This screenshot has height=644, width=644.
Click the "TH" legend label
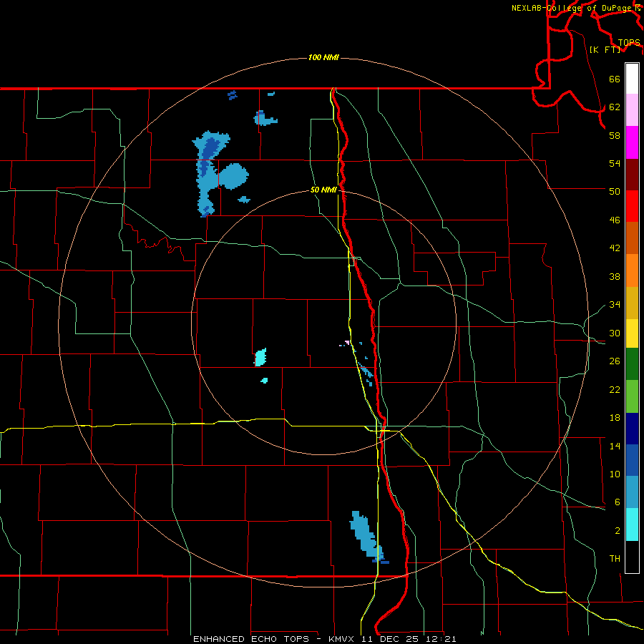[615, 558]
